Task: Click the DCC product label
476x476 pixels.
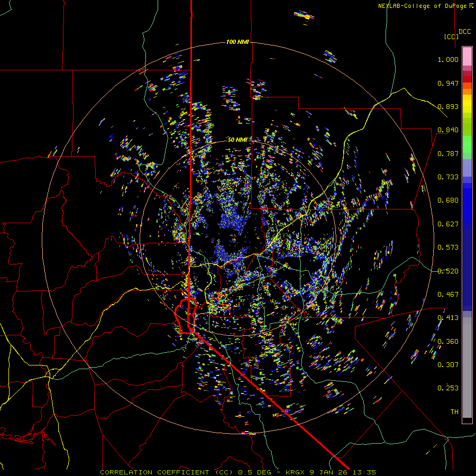Action: 465,32
